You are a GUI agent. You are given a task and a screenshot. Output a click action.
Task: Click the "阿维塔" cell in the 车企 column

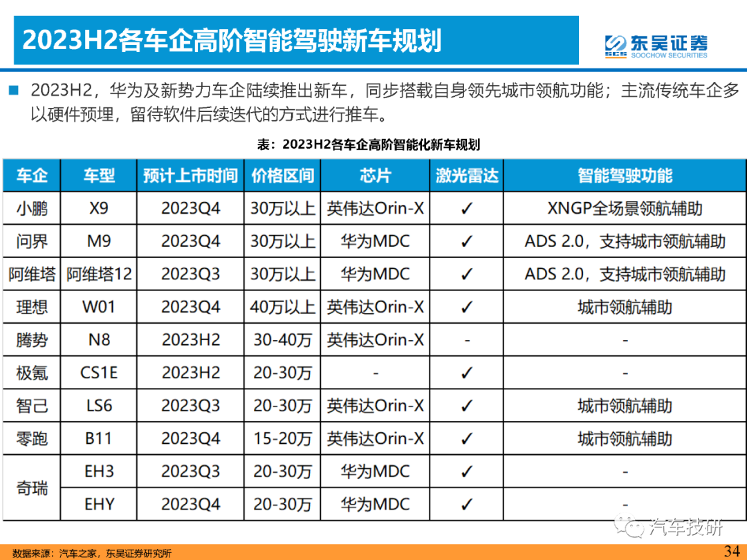(x=32, y=274)
